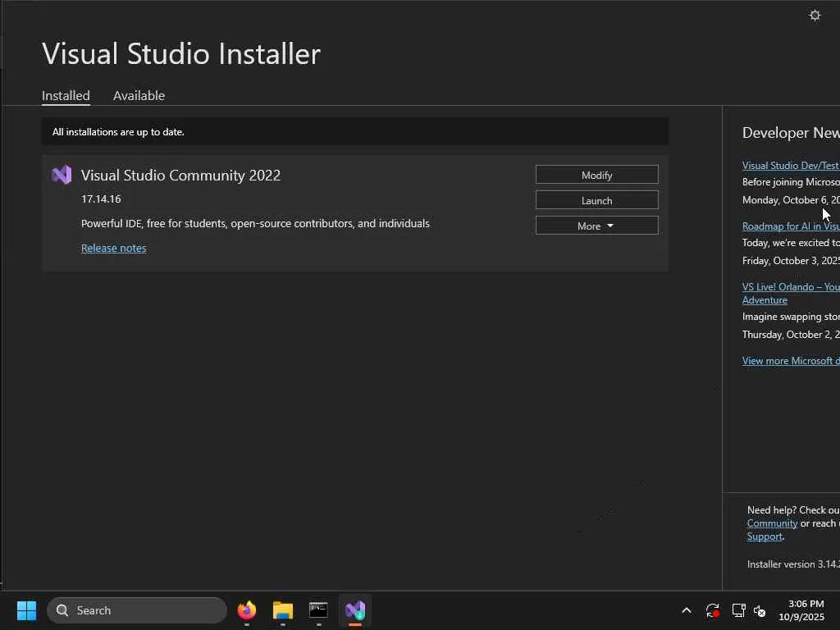Open the Community help link
Image resolution: width=840 pixels, height=630 pixels.
click(772, 523)
